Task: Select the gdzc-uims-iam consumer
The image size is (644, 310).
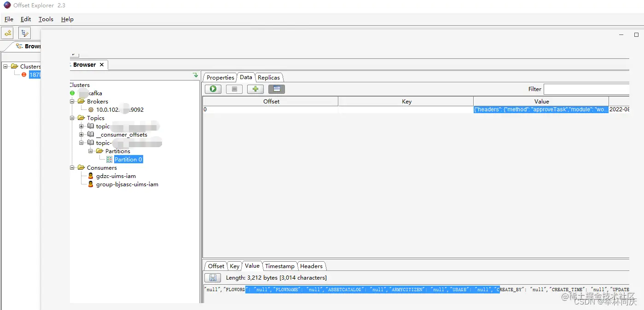Action: coord(116,176)
